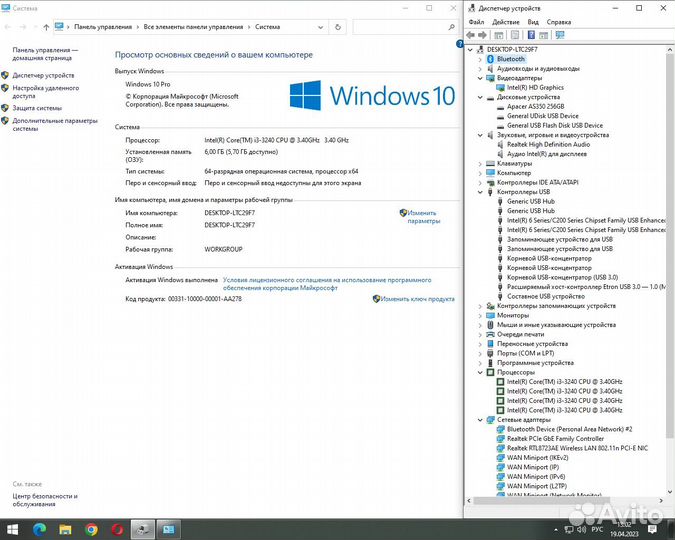Launch Google Chrome from taskbar

pyautogui.click(x=91, y=529)
